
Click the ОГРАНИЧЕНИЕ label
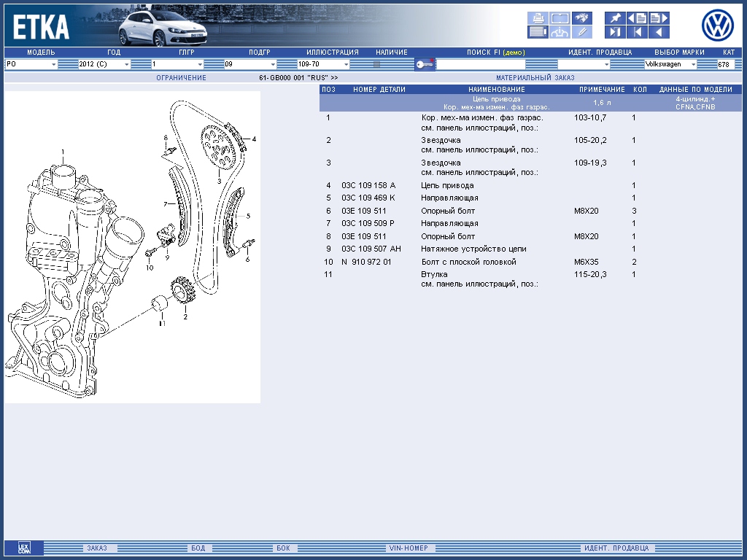coord(181,77)
